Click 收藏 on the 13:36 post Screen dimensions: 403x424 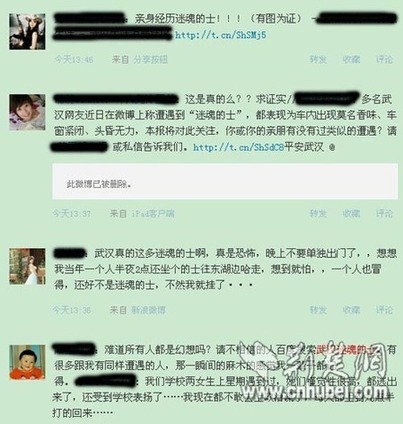pos(351,310)
